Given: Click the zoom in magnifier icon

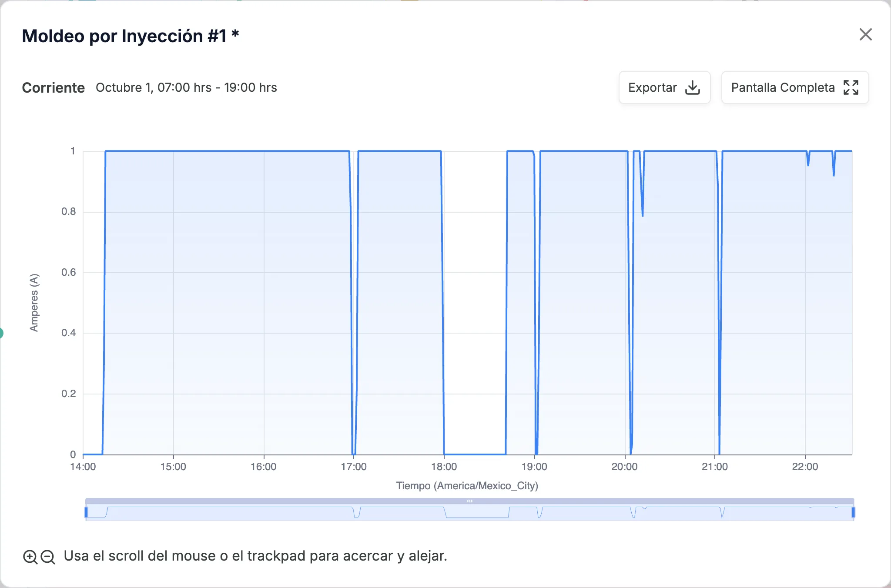Looking at the screenshot, I should [x=30, y=557].
